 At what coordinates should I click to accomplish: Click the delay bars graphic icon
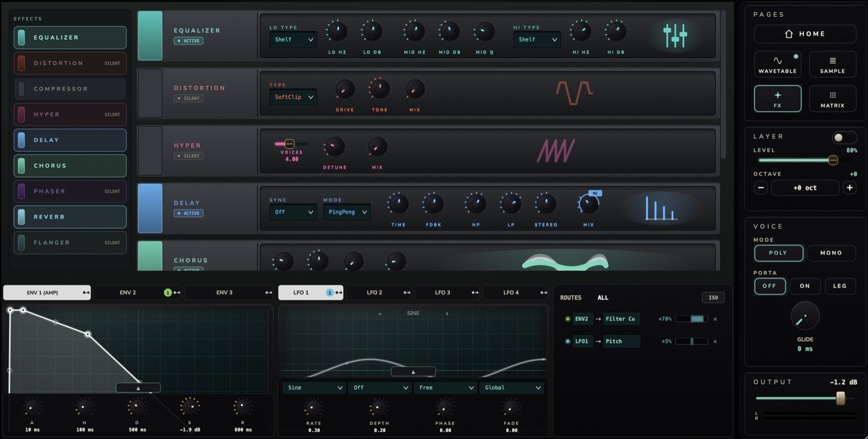661,208
